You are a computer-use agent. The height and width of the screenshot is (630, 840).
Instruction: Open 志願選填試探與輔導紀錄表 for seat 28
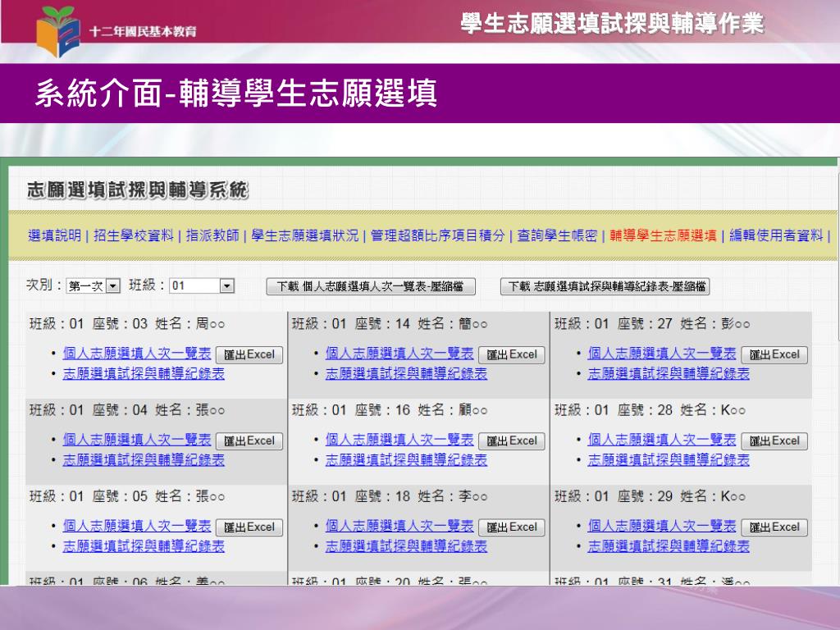click(x=669, y=459)
